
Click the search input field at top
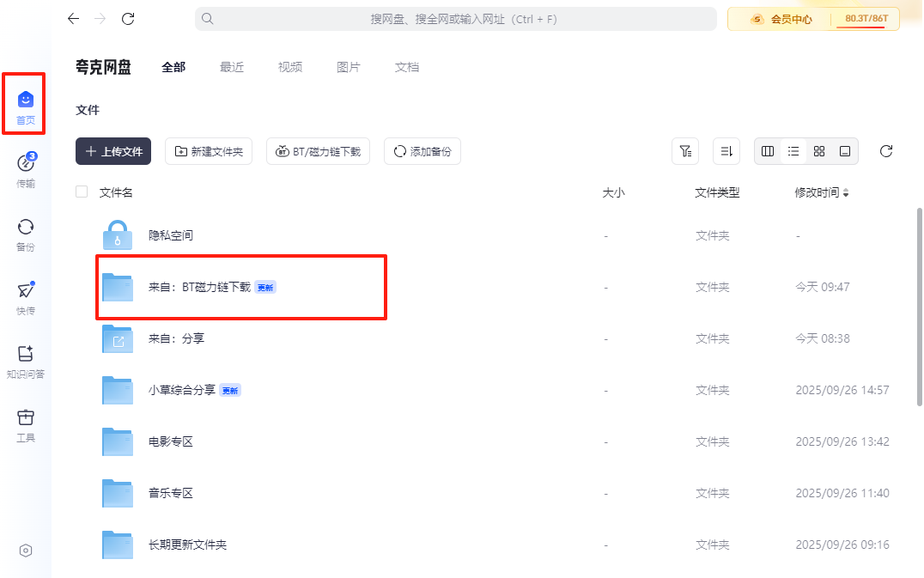click(x=455, y=19)
